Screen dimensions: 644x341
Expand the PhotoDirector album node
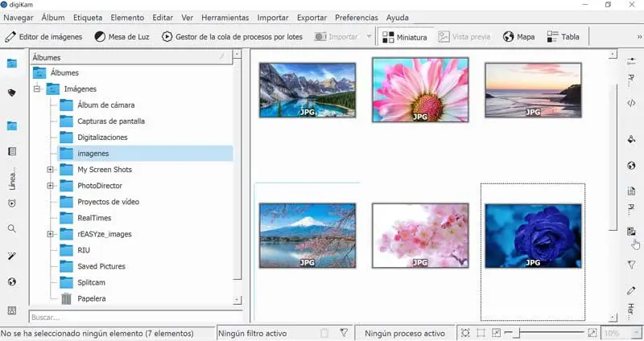(50, 186)
